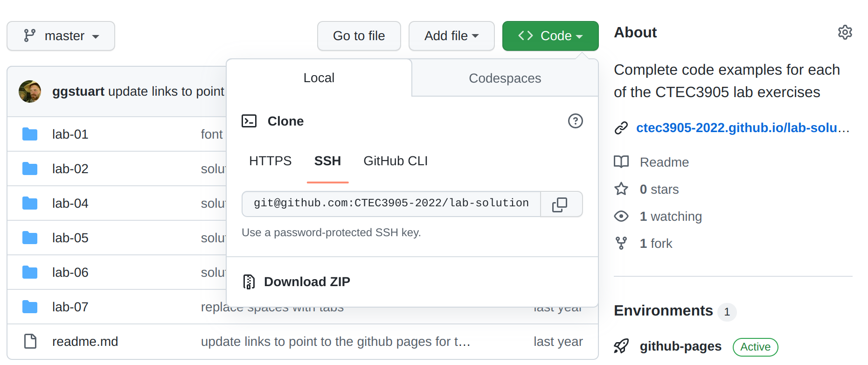This screenshot has width=868, height=365.
Task: Open the Environments section heading
Action: click(663, 311)
